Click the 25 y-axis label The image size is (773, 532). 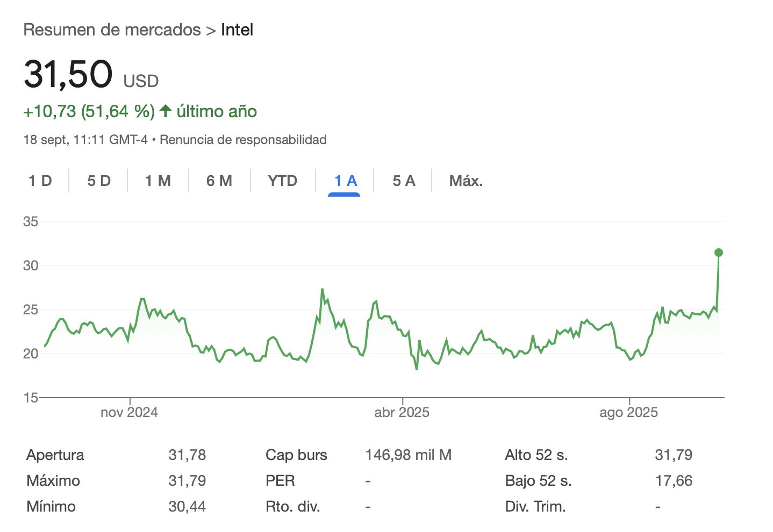point(31,310)
